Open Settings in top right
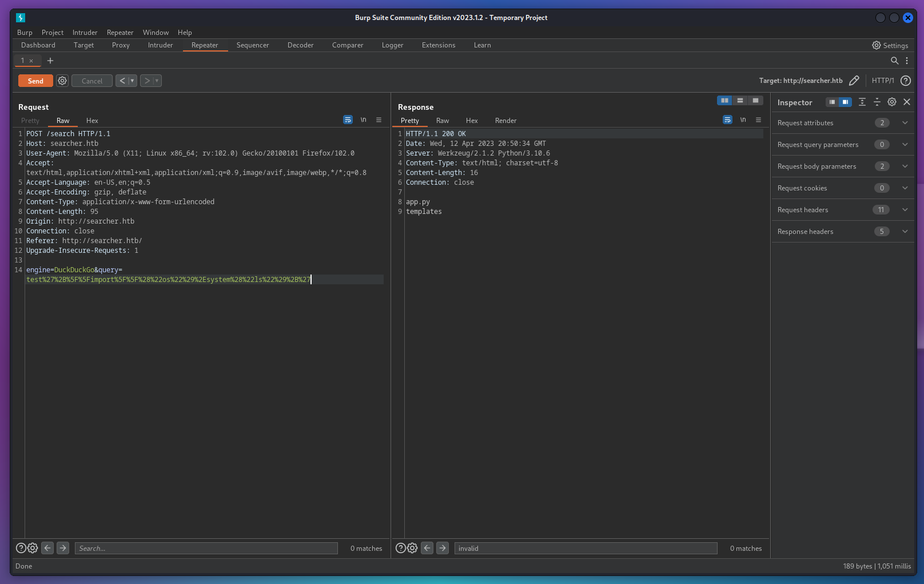The image size is (924, 584). click(x=890, y=45)
